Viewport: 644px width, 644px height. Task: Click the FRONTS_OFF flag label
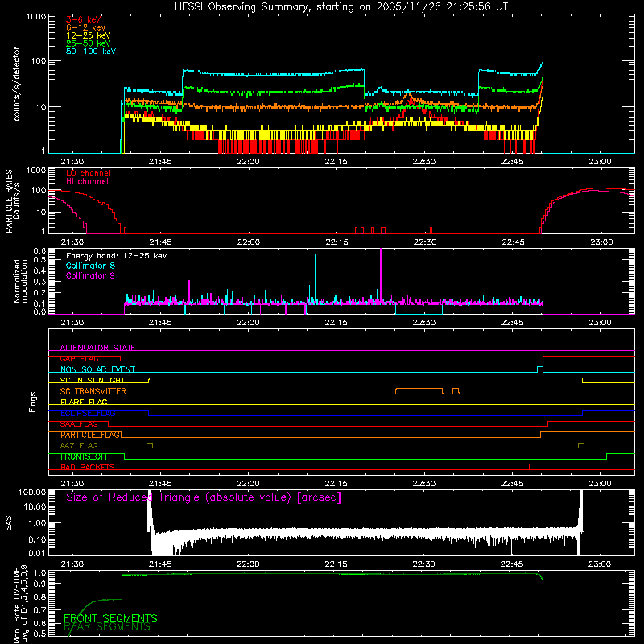click(85, 456)
